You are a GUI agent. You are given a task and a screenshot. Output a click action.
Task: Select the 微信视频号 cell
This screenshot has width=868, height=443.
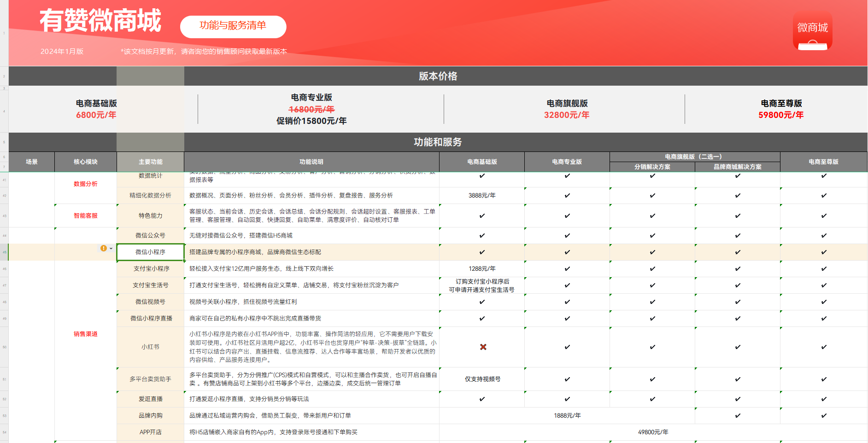pyautogui.click(x=151, y=302)
